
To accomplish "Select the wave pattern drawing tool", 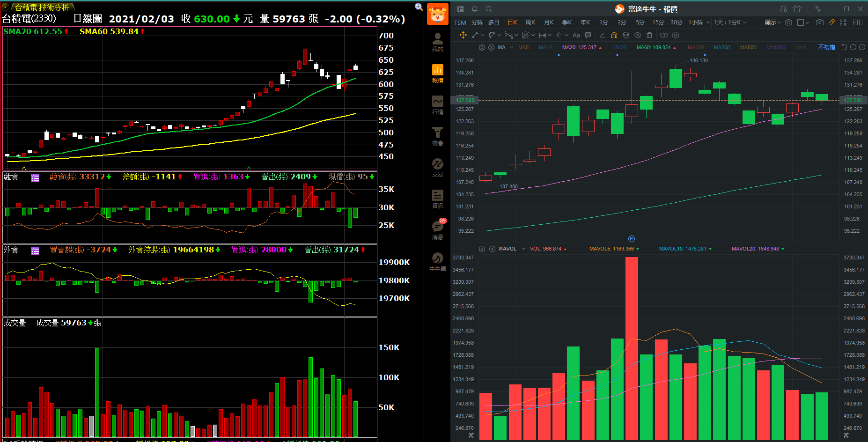I will (508, 35).
